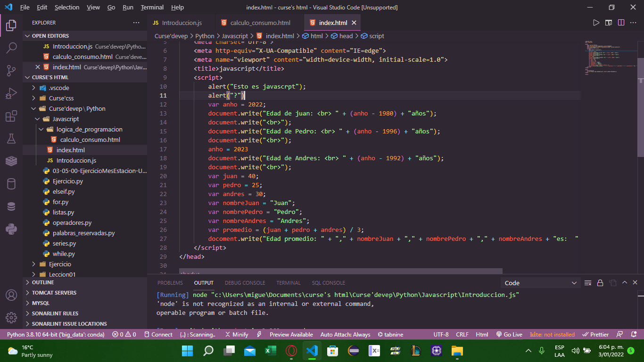Viewport: 644px width, 362px height.
Task: Expand the .vscode folder
Action: click(85, 88)
